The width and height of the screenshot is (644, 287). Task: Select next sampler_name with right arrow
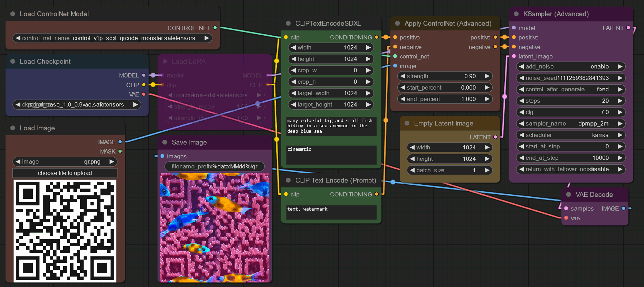620,123
